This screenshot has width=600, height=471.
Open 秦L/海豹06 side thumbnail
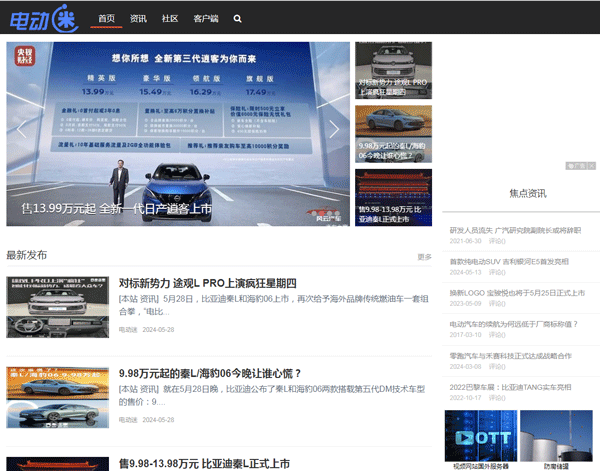[393, 134]
